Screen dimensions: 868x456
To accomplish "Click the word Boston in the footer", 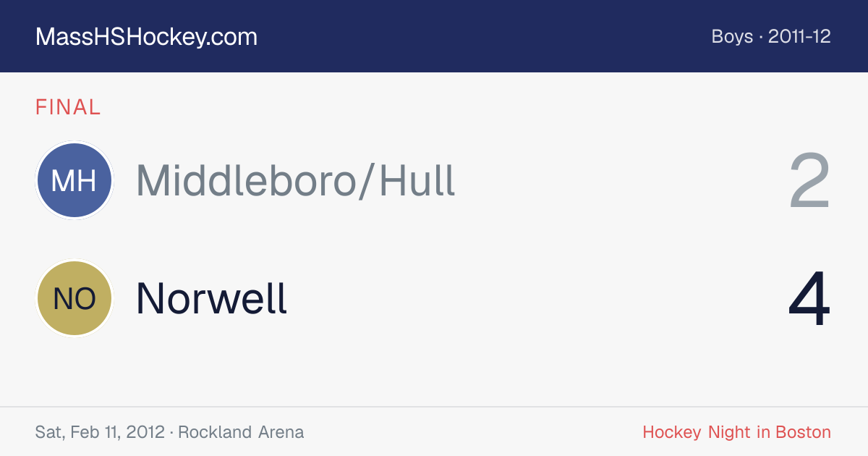I will 803,432.
